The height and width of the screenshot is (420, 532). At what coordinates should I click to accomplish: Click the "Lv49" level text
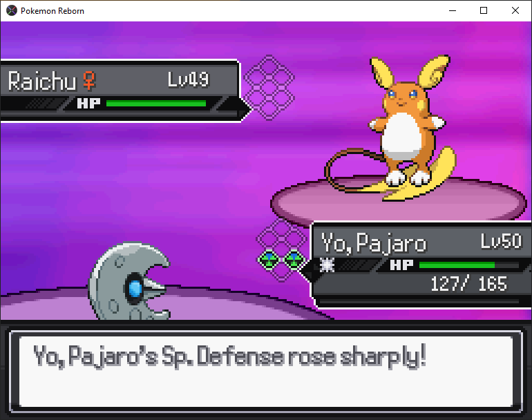(189, 79)
